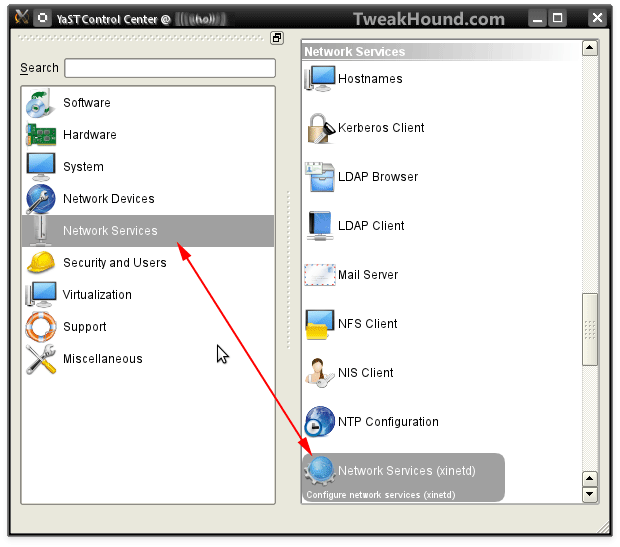Select the Miscellaneous tools icon
Viewport: 620px width, 547px height.
(41, 359)
